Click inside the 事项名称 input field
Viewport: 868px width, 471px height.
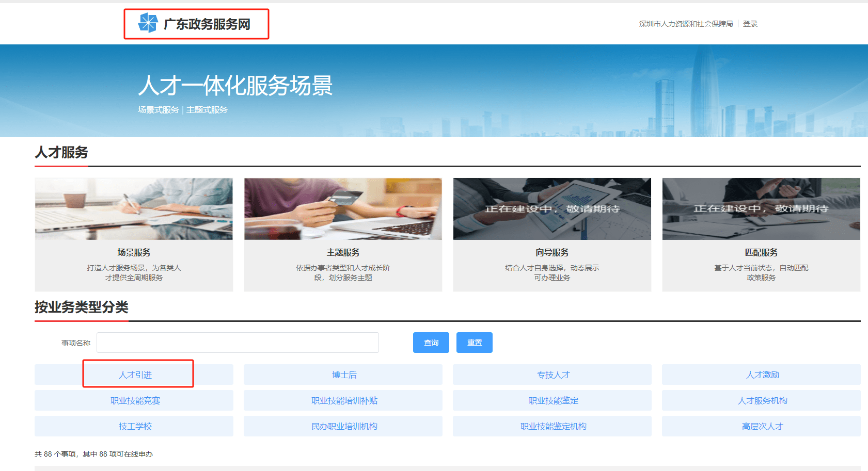(238, 342)
